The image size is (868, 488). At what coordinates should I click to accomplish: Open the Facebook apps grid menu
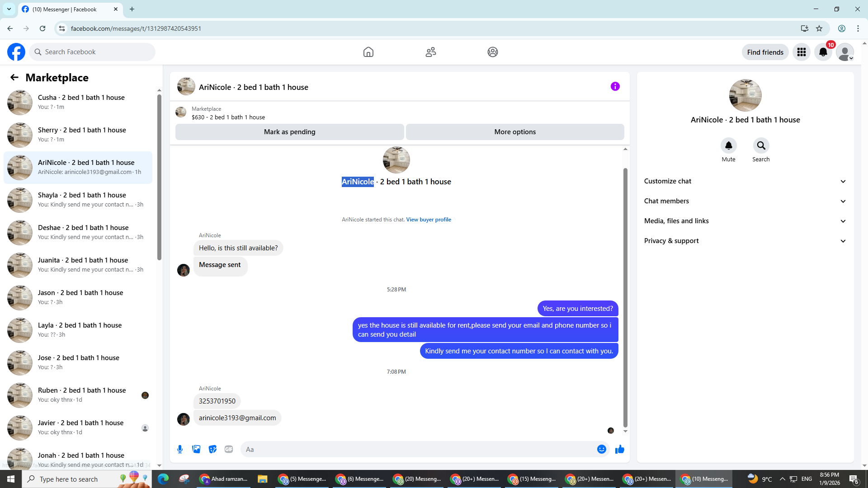[801, 52]
